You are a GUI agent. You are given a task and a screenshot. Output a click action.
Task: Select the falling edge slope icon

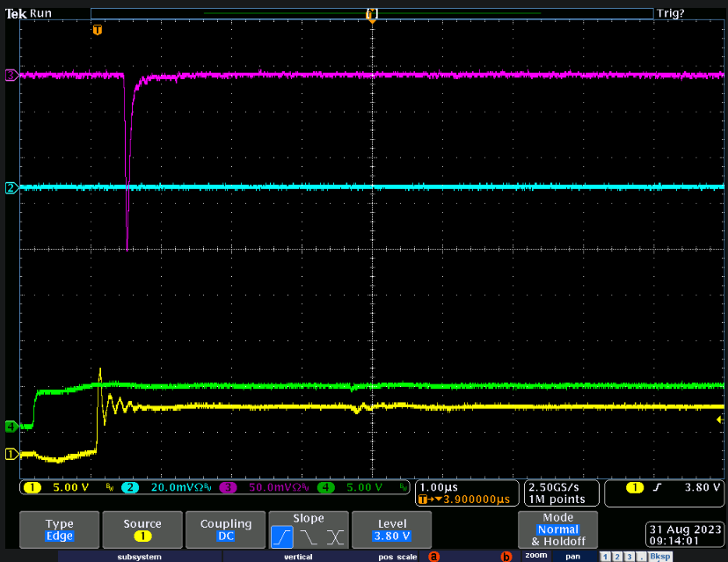(x=309, y=536)
